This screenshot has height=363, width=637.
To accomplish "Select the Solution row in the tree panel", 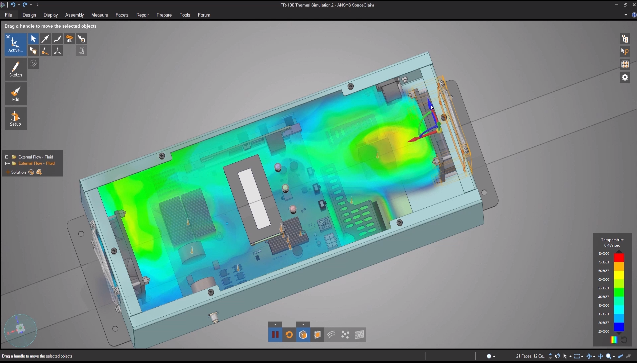I will 18,173.
